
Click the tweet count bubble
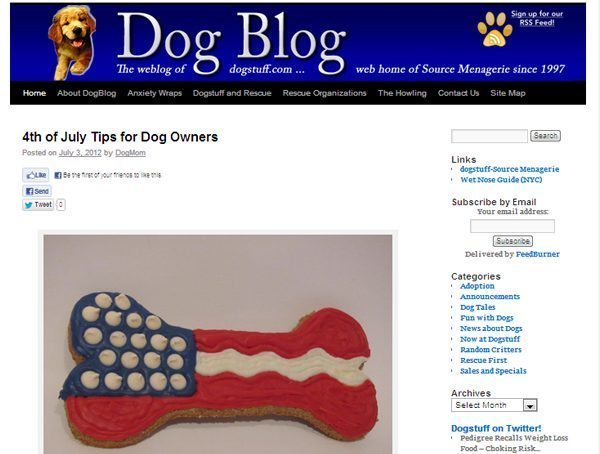pos(60,205)
